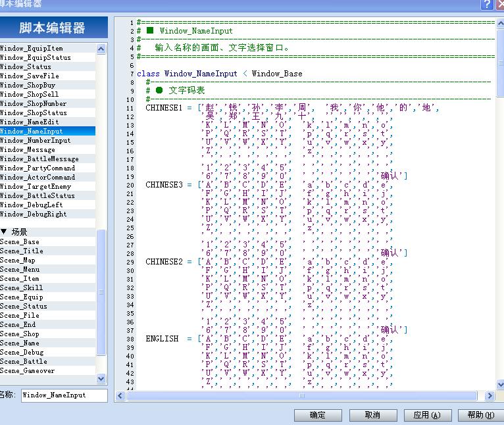Viewport: 504px width, 425px height.
Task: Click the help question mark icon in title bar
Action: coord(488,4)
